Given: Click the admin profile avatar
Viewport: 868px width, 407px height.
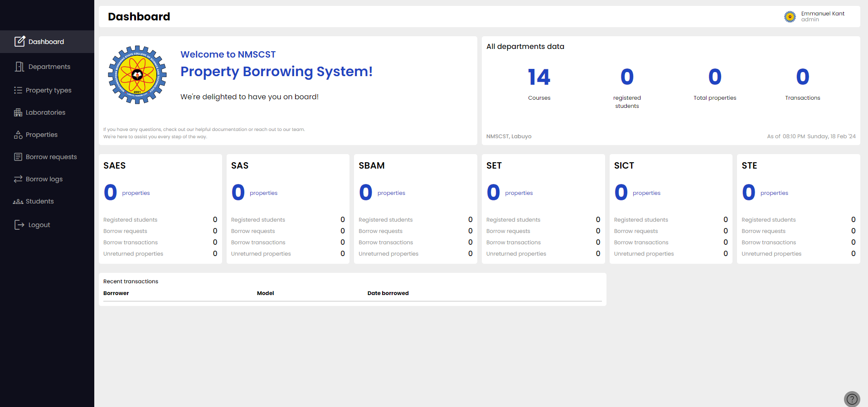Looking at the screenshot, I should pos(790,17).
